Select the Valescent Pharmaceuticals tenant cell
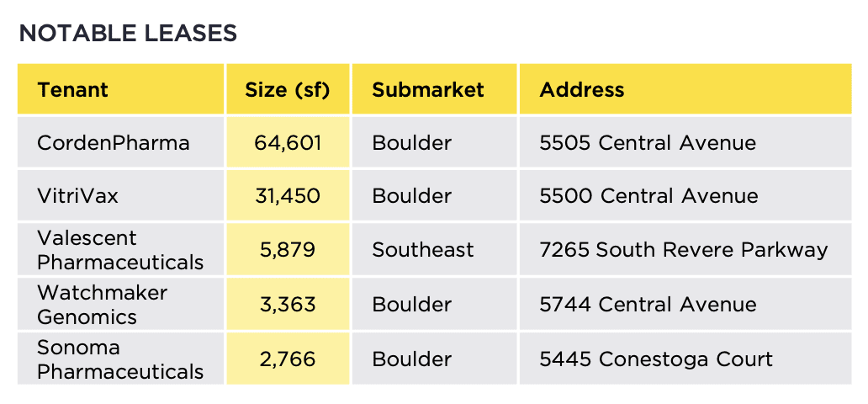 coord(120,250)
